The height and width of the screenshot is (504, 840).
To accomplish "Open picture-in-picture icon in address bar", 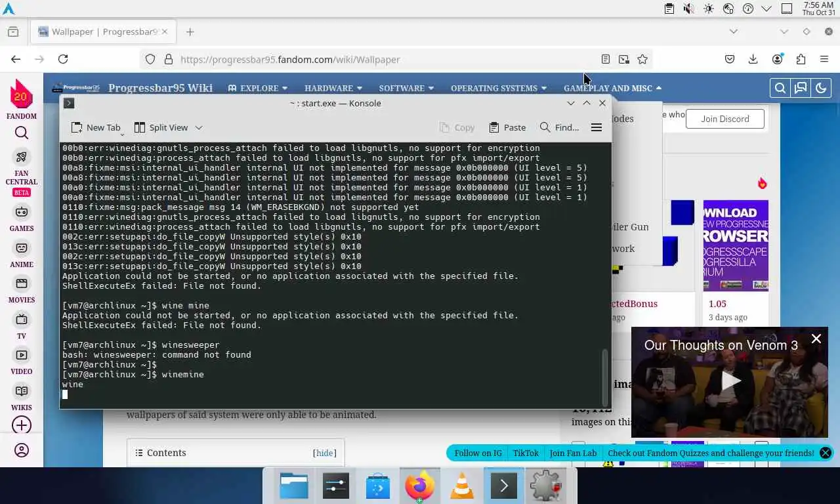I will (x=624, y=59).
